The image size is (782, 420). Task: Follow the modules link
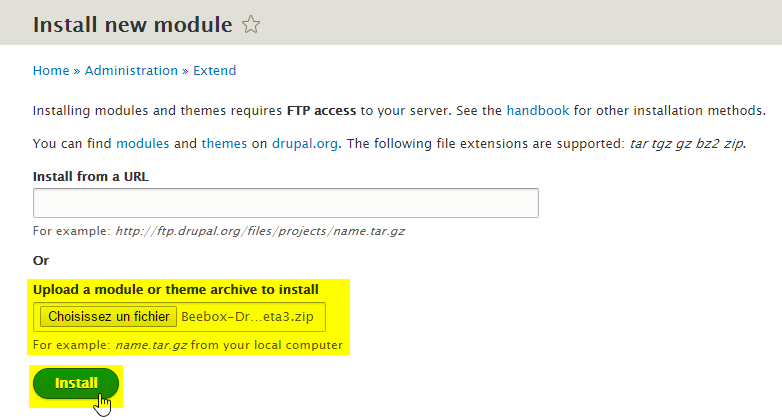(x=143, y=144)
